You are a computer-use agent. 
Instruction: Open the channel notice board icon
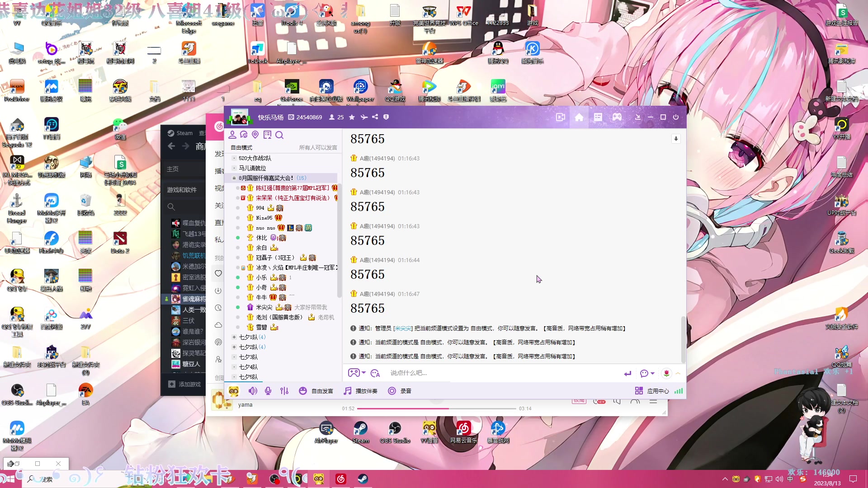[267, 135]
